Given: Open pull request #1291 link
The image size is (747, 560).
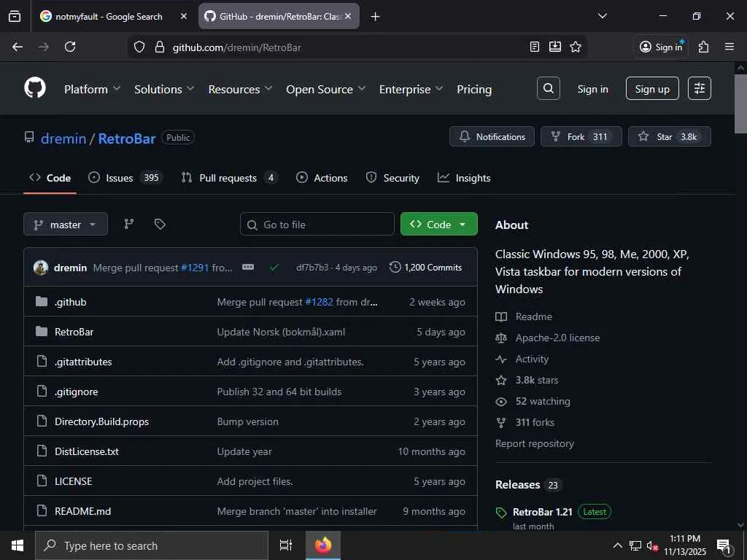Looking at the screenshot, I should coord(195,268).
